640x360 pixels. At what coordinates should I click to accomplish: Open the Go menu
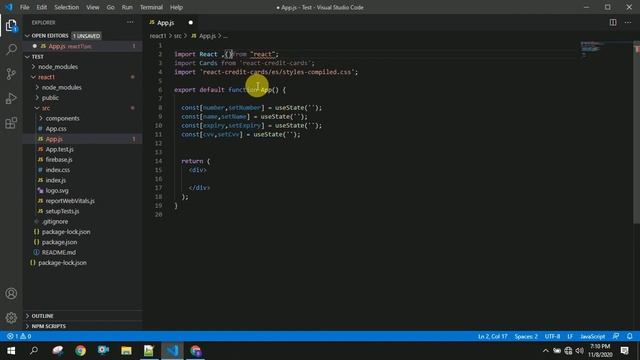111,7
